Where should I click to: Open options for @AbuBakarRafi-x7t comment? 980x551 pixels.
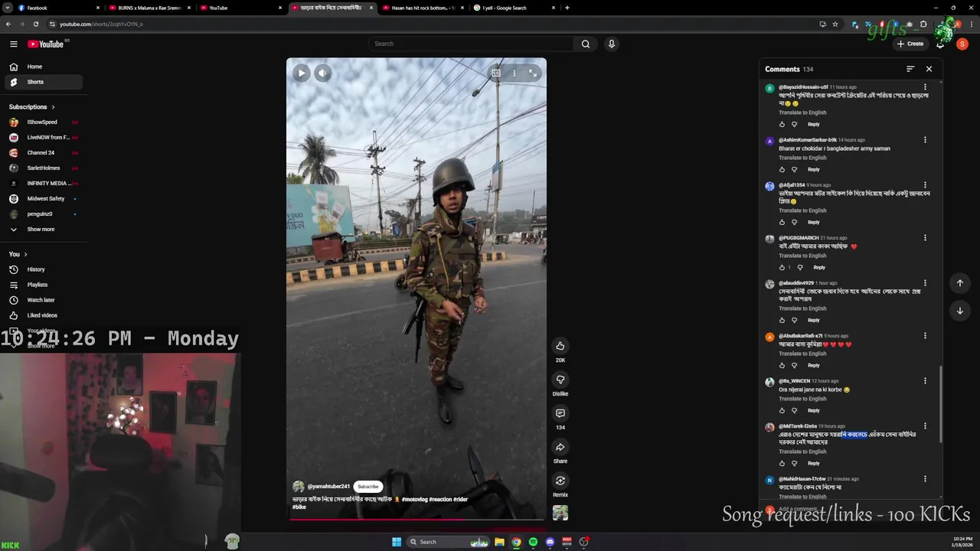click(925, 336)
